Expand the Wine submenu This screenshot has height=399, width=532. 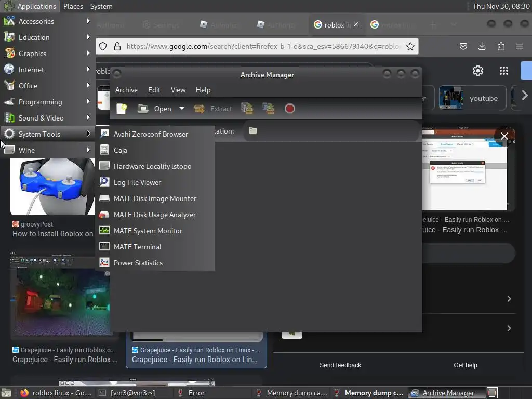pyautogui.click(x=47, y=150)
